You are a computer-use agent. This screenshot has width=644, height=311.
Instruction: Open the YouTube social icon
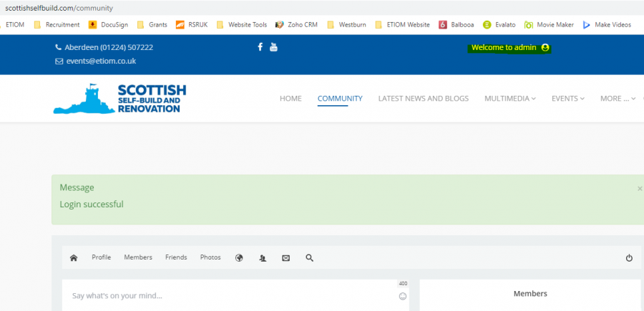click(x=273, y=46)
